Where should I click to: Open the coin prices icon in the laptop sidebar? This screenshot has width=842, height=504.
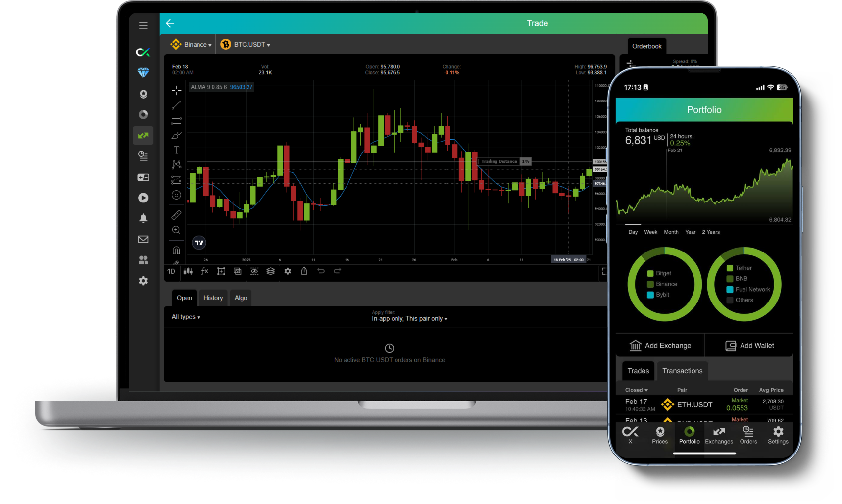pos(143,94)
